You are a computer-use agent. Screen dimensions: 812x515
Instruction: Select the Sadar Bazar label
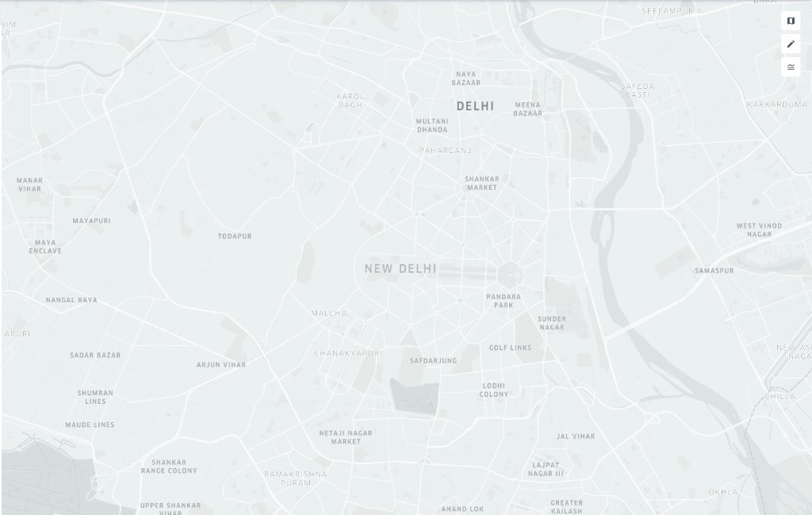click(95, 355)
